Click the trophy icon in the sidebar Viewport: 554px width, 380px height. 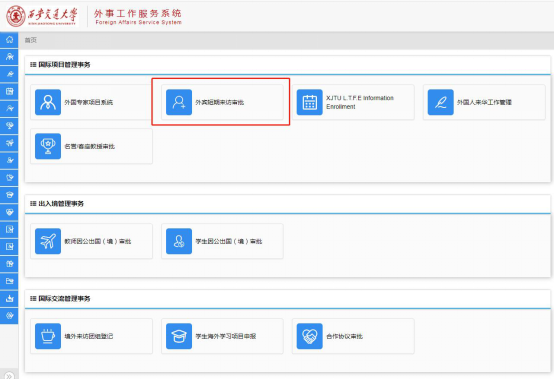point(9,126)
